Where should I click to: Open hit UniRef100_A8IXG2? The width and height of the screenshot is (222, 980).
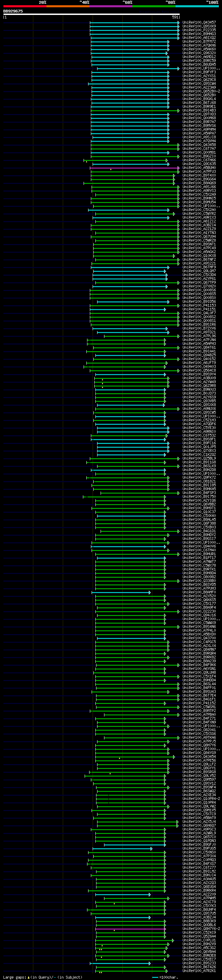tap(199, 38)
